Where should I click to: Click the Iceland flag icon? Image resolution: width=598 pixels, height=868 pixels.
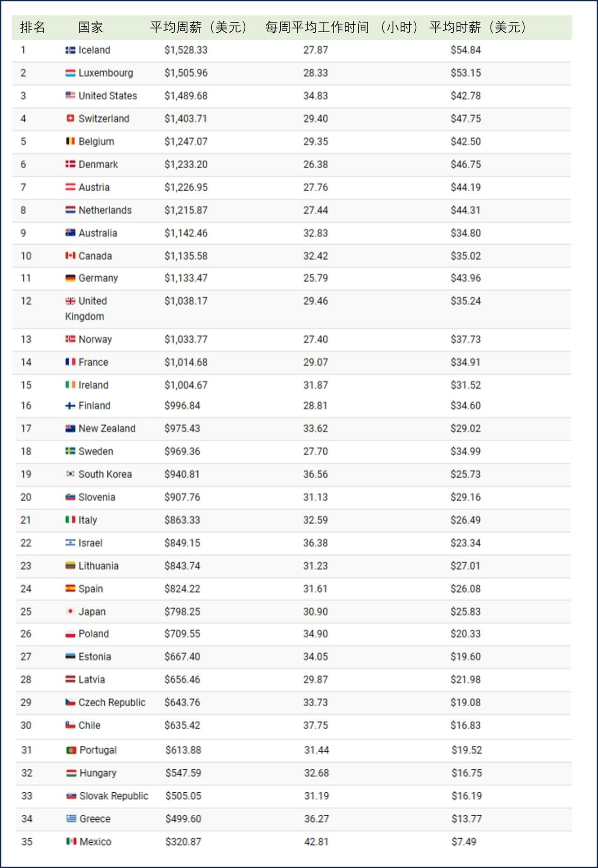[x=70, y=50]
